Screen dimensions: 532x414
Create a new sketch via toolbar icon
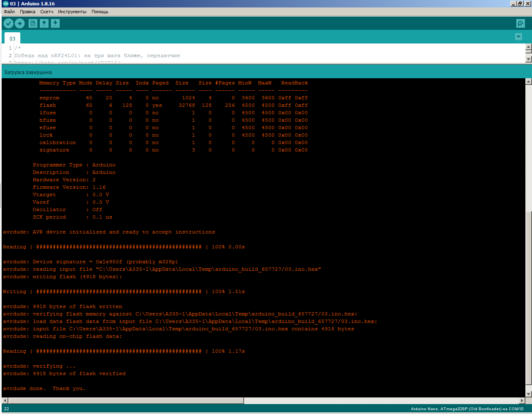coord(33,23)
